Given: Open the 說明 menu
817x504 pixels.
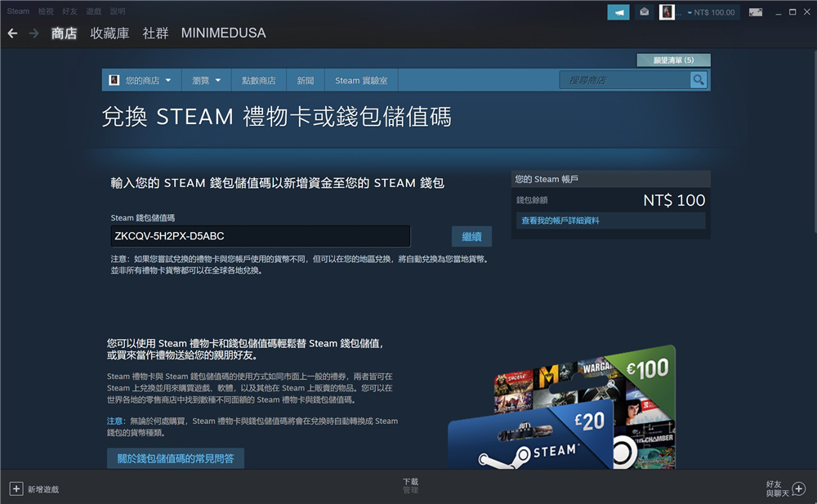Looking at the screenshot, I should (118, 11).
